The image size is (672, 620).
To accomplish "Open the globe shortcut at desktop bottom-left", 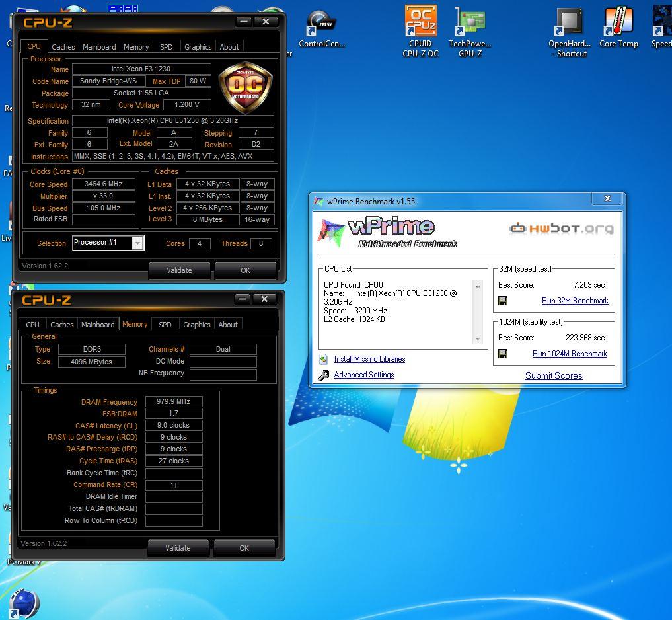I will (24, 603).
